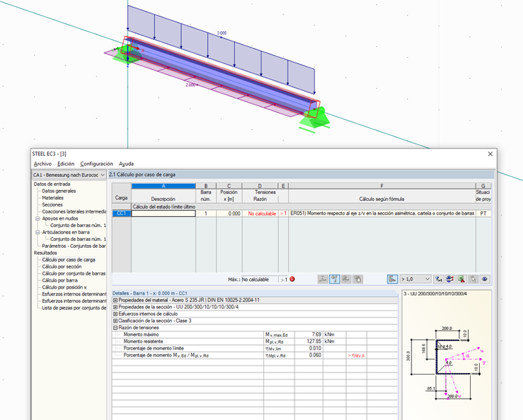The width and height of the screenshot is (523, 420).
Task: Select Cálculo por posición x item
Action: pos(64,287)
